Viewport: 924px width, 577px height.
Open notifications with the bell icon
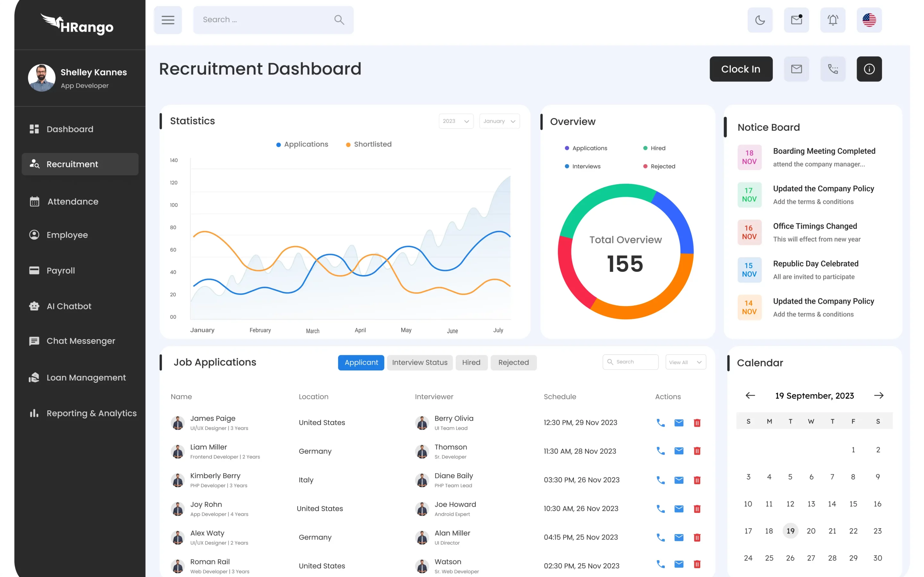pos(833,20)
